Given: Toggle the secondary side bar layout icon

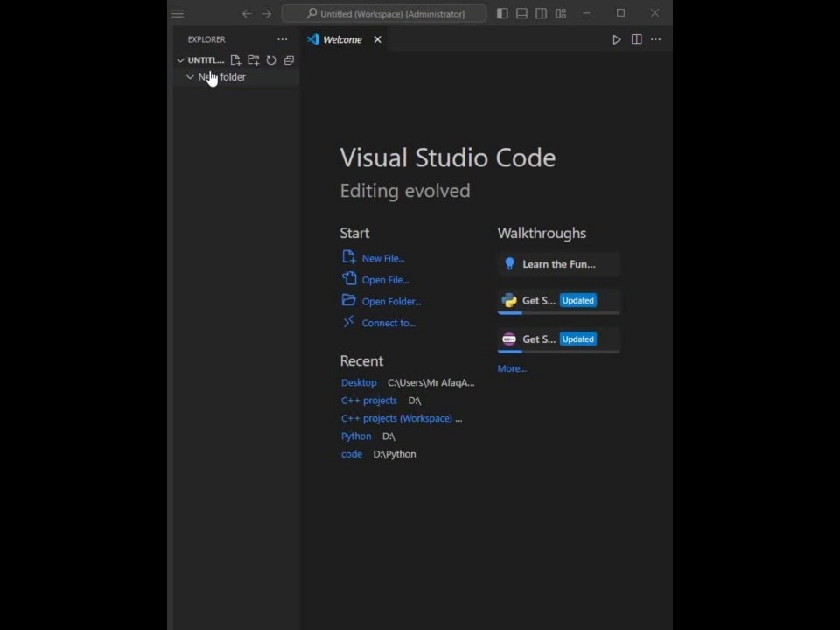Looking at the screenshot, I should click(541, 13).
